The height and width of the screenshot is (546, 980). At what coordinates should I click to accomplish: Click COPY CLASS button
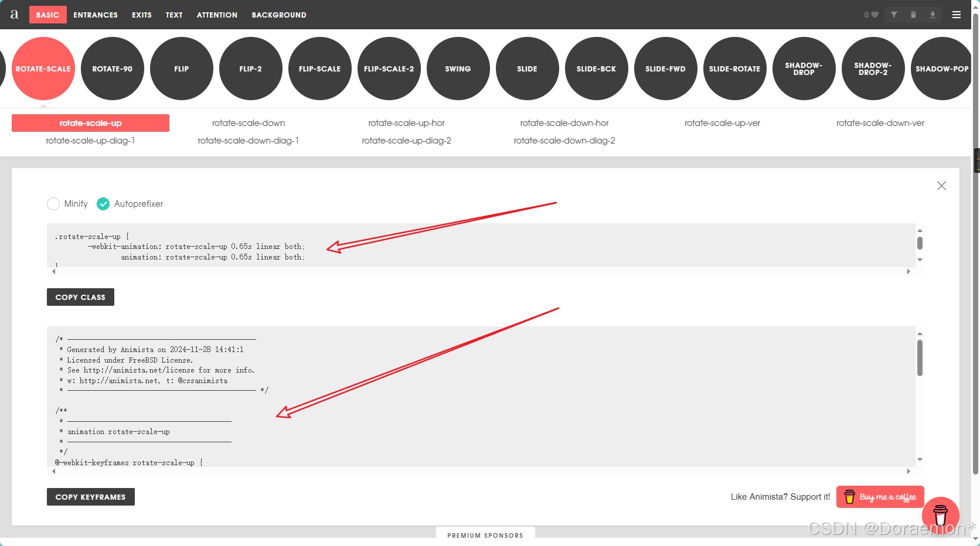click(80, 297)
